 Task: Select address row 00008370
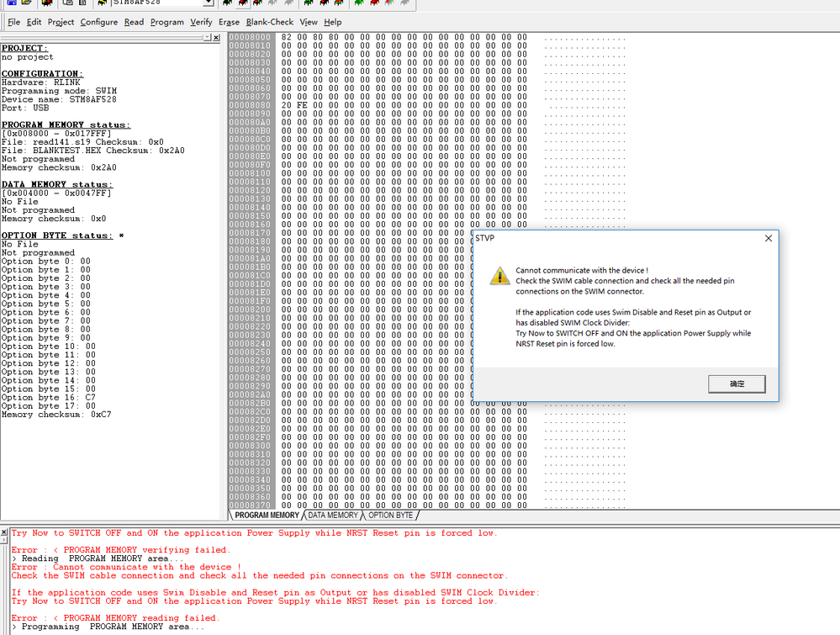point(251,505)
